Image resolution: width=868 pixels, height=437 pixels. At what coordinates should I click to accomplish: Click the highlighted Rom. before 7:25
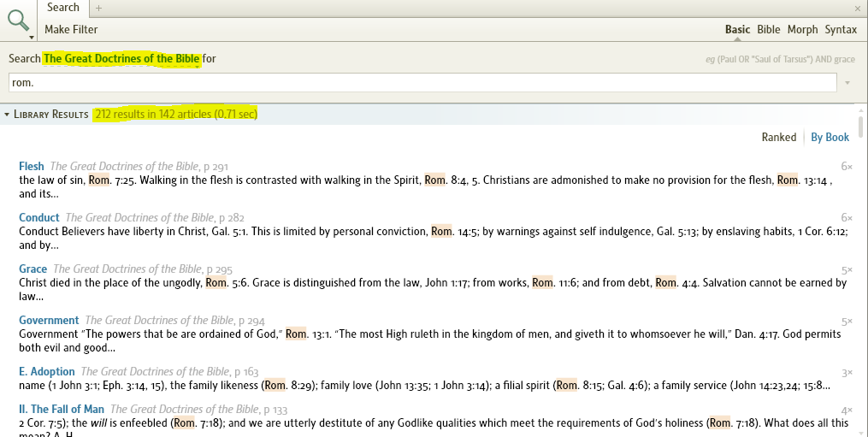[x=99, y=180]
